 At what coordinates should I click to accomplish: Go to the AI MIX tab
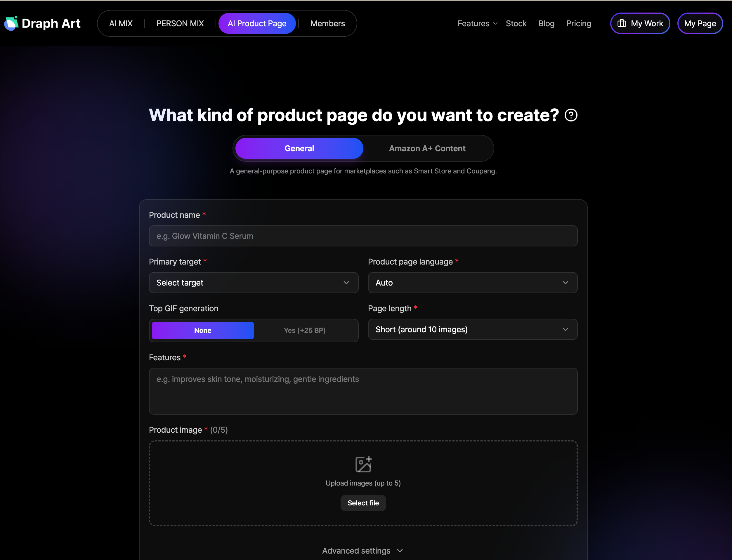(x=121, y=23)
